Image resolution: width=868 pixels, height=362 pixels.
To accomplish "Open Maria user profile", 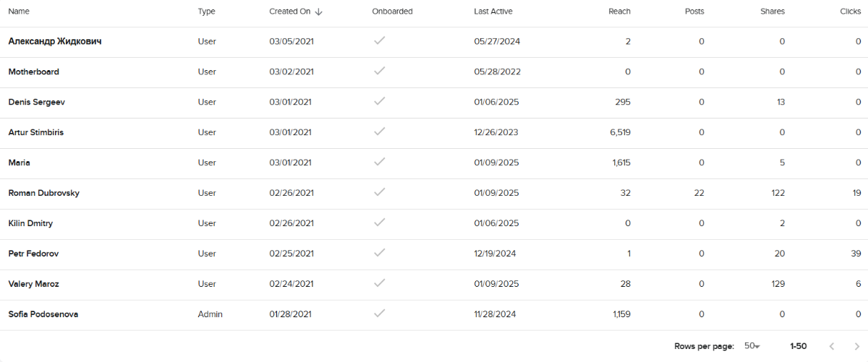I will click(x=20, y=163).
